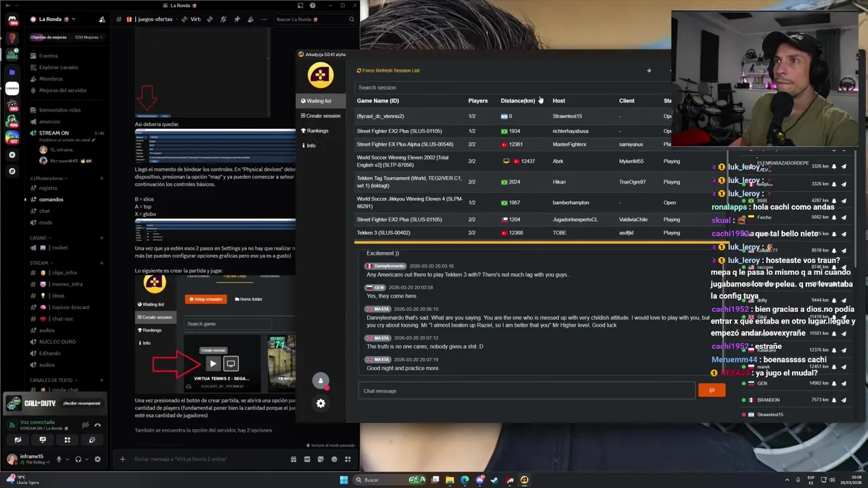Open the invite people icon beside La Ronda
Screen dimensions: 868x488
[x=102, y=20]
